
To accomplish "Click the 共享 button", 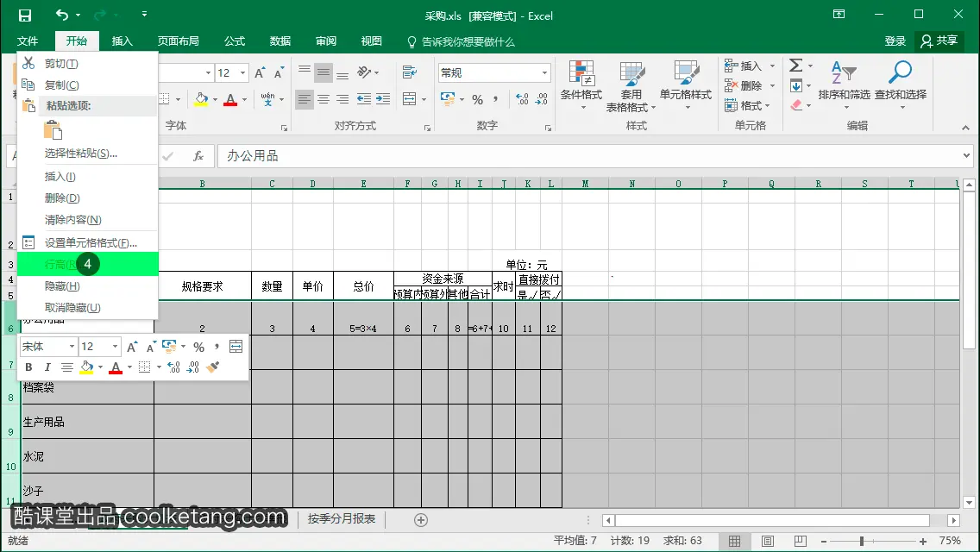I will [939, 41].
